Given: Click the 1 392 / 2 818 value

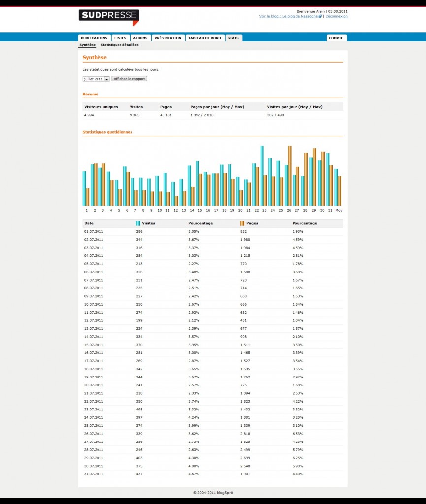Looking at the screenshot, I should pyautogui.click(x=201, y=115).
